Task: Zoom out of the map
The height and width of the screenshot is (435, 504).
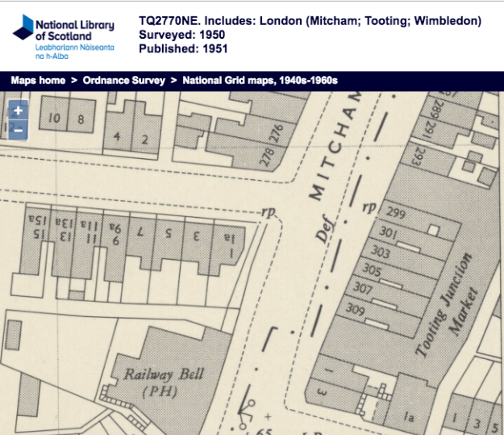Action: [x=18, y=129]
